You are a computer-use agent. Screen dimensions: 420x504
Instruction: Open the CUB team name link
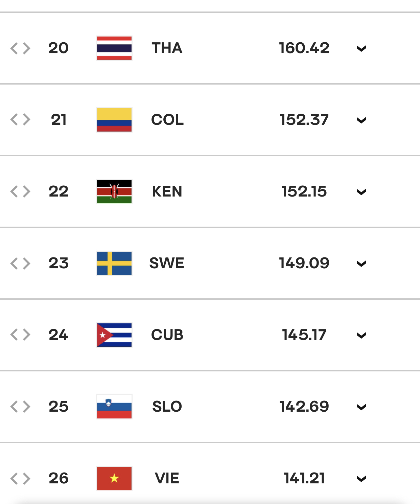pyautogui.click(x=167, y=335)
